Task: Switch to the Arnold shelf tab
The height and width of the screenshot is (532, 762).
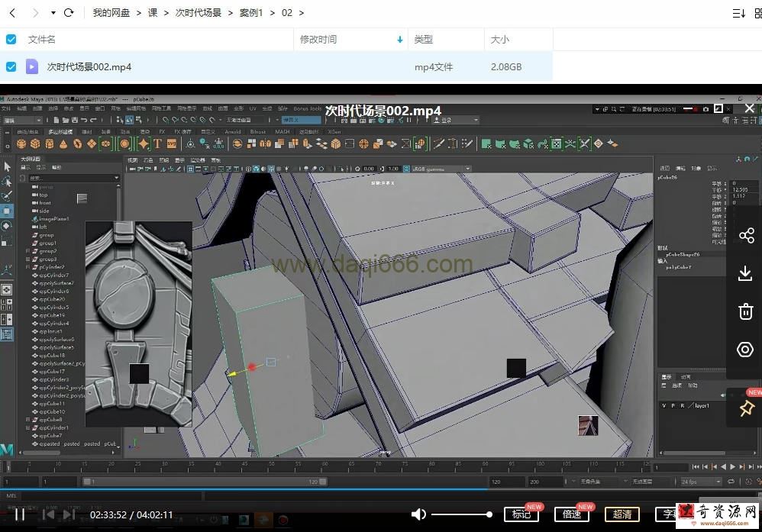Action: pyautogui.click(x=233, y=131)
